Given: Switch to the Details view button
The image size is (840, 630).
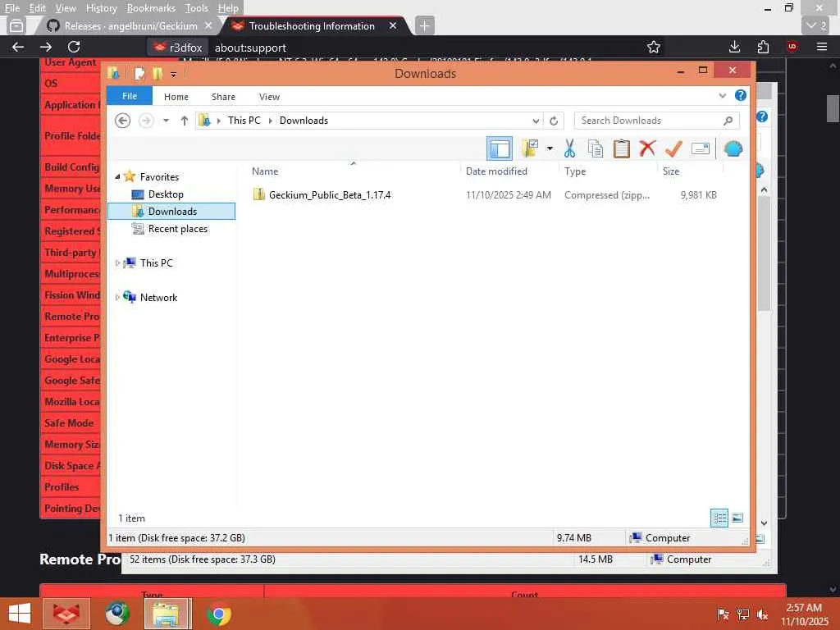Looking at the screenshot, I should click(719, 518).
